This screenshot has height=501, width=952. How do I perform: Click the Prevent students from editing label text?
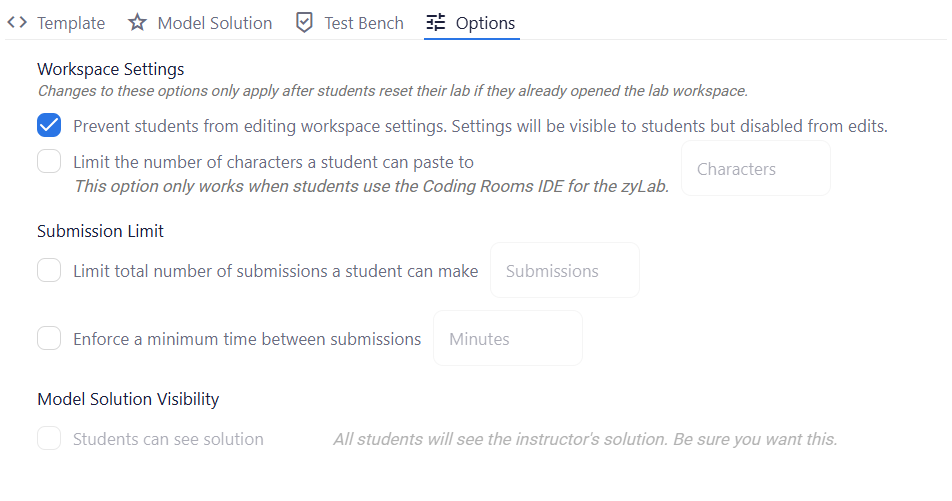(480, 126)
